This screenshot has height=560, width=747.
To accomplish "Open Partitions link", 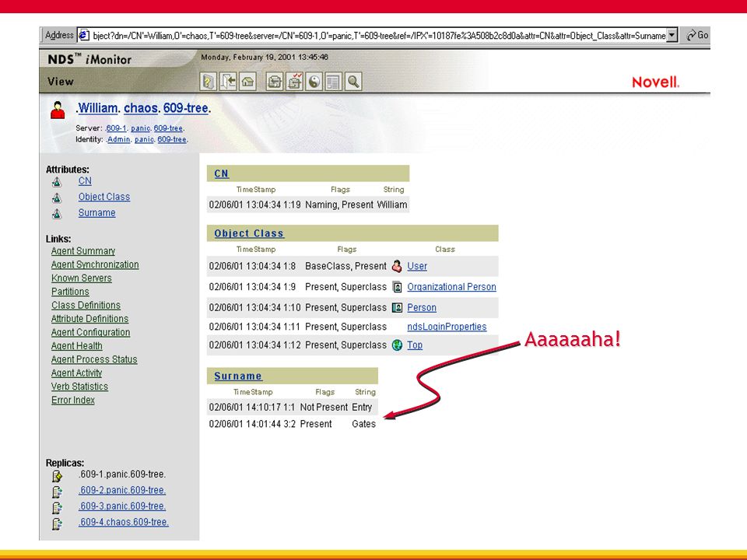I will point(70,292).
